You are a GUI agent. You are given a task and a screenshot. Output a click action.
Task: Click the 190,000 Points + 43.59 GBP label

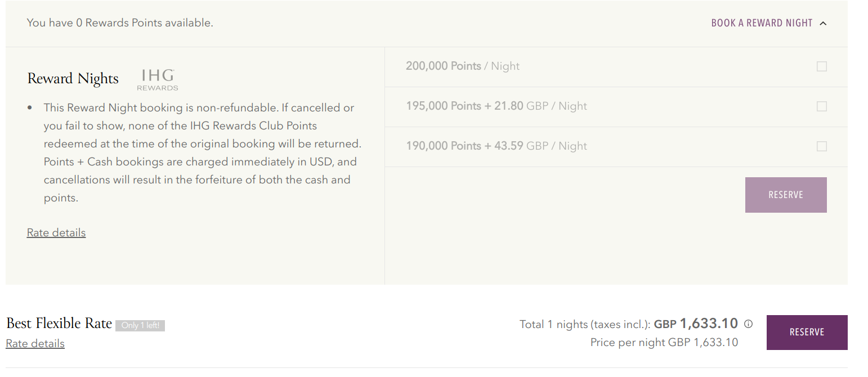pos(496,146)
